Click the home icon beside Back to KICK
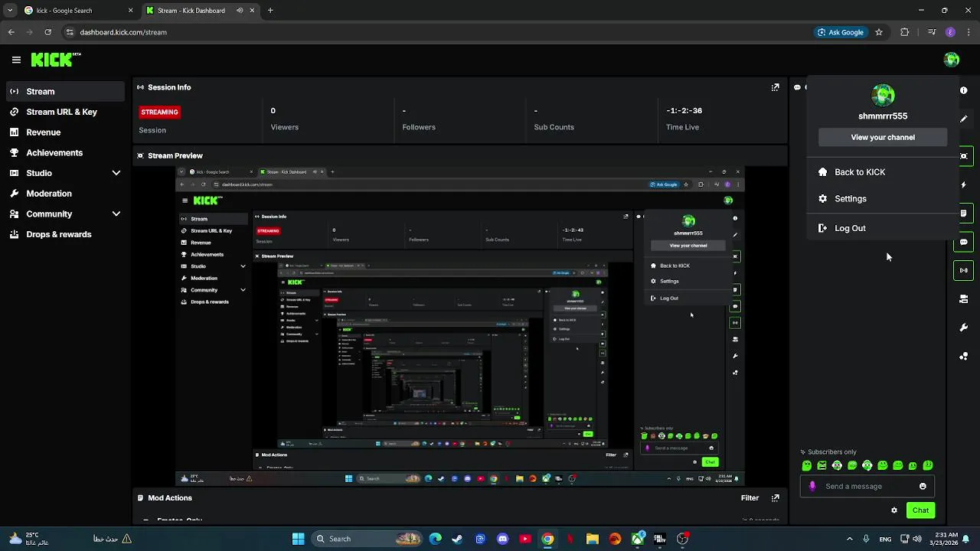 coord(822,172)
